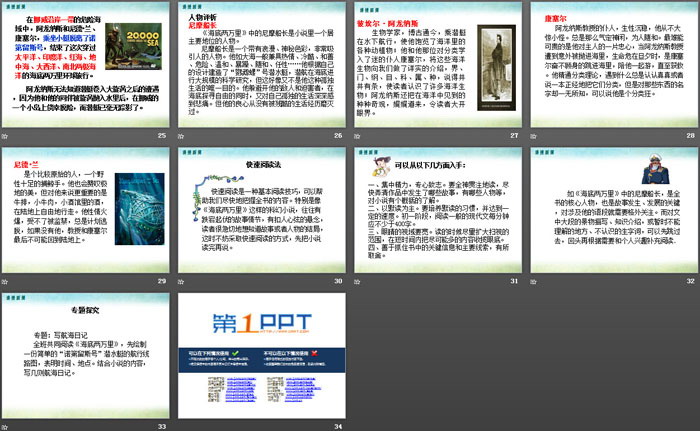Select slide 27 thumbnail with portrait photo
Screen dimensions: 700x431
pos(438,64)
